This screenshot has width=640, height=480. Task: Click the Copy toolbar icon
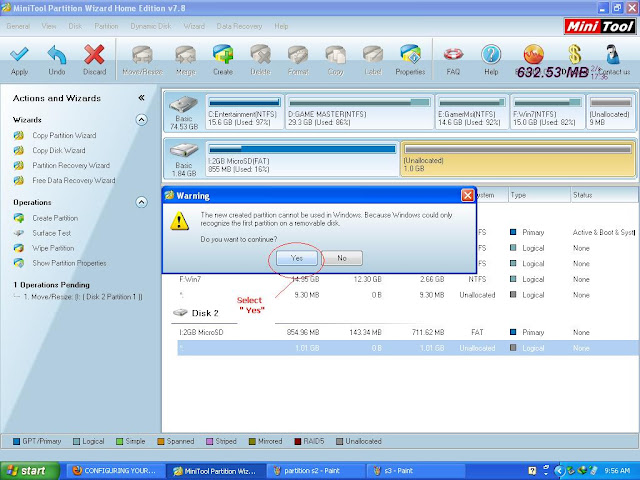(x=336, y=55)
